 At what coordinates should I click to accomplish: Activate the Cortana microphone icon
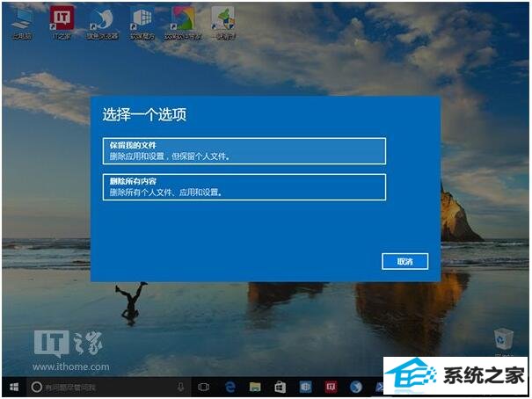[x=180, y=387]
